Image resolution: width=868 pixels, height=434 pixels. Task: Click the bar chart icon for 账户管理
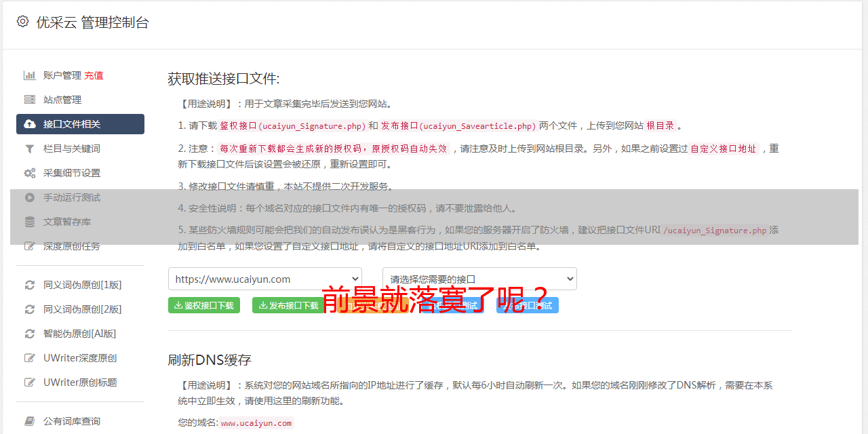click(30, 75)
